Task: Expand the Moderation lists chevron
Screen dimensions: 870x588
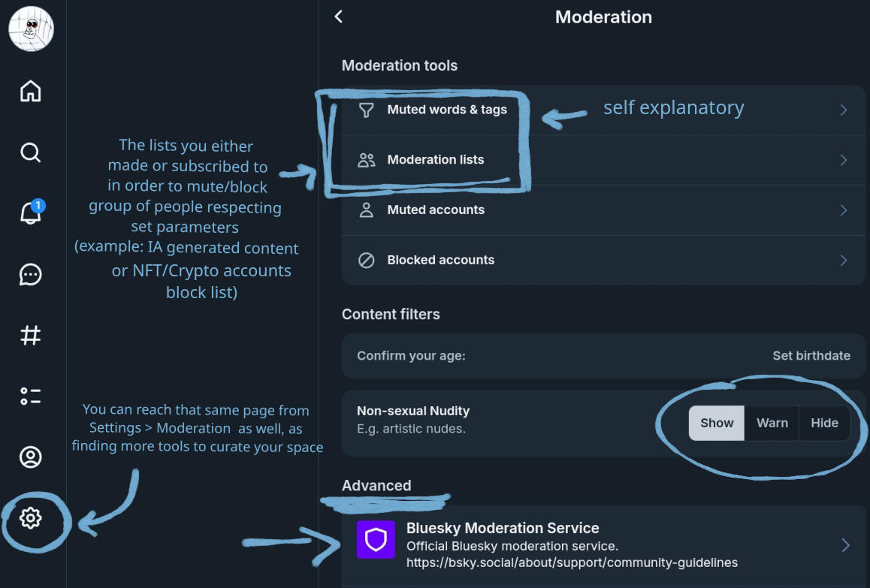Action: tap(844, 160)
